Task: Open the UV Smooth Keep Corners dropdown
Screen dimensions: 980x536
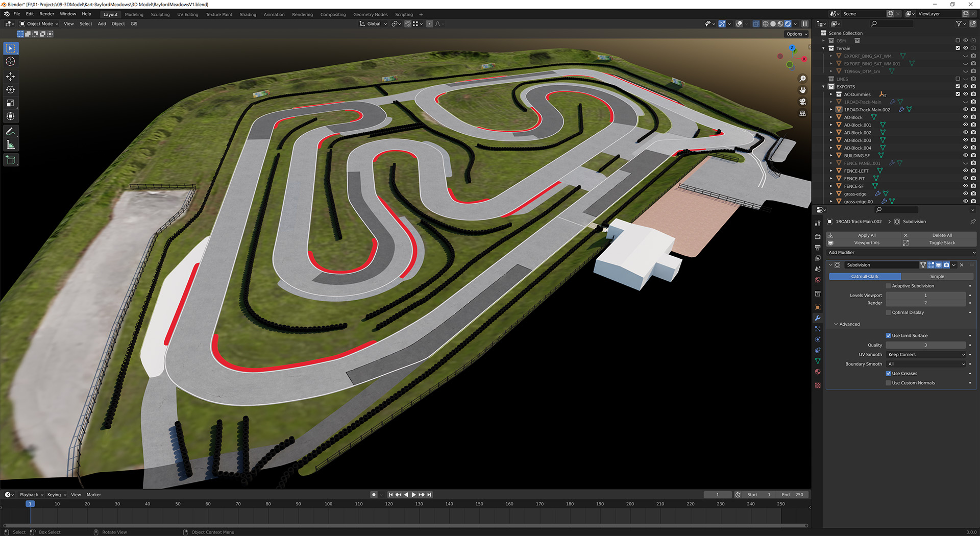Action: click(926, 355)
